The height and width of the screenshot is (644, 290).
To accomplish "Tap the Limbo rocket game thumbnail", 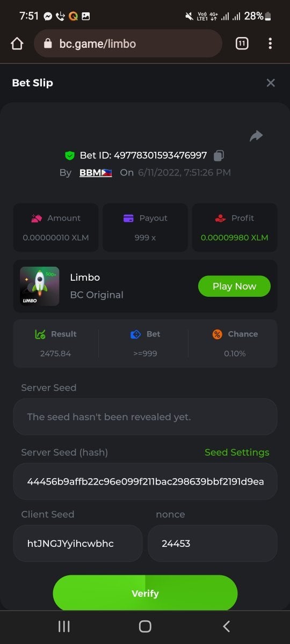I will [x=40, y=286].
